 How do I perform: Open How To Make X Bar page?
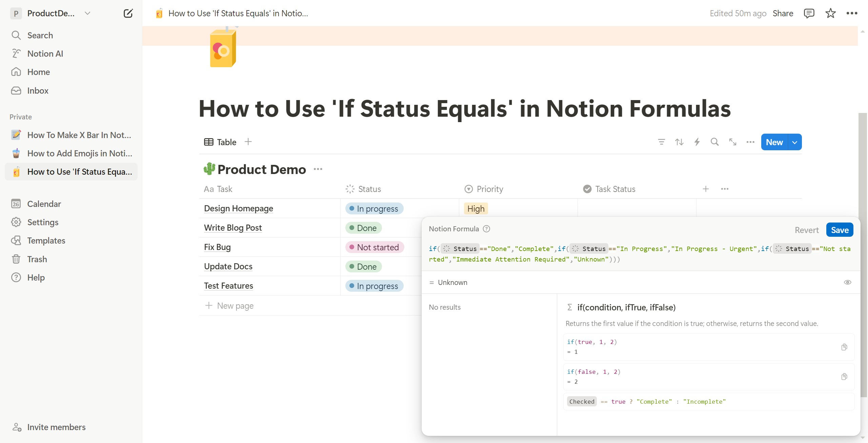(71, 135)
